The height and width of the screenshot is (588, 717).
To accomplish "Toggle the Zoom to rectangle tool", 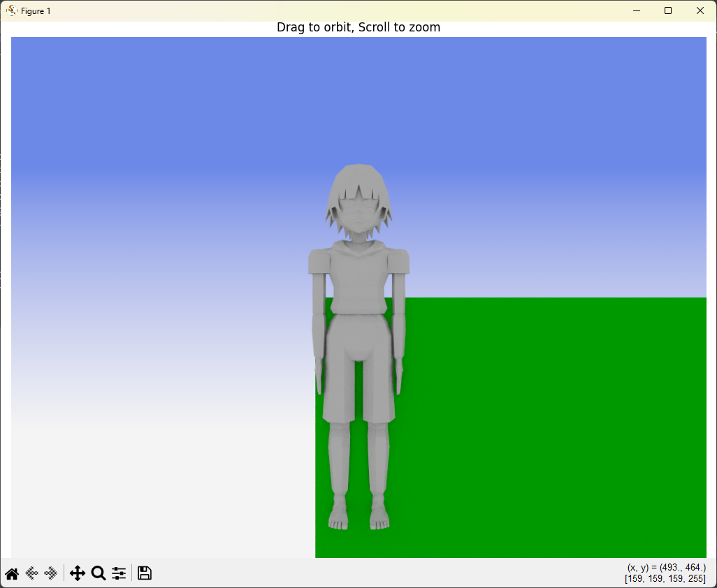I will [99, 573].
